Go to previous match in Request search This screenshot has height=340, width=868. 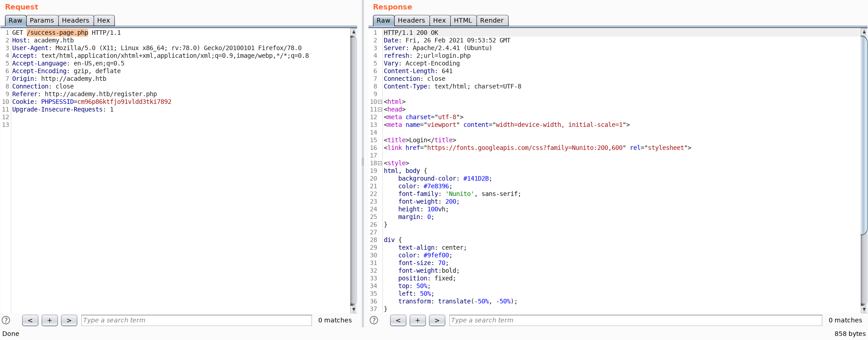pos(30,320)
